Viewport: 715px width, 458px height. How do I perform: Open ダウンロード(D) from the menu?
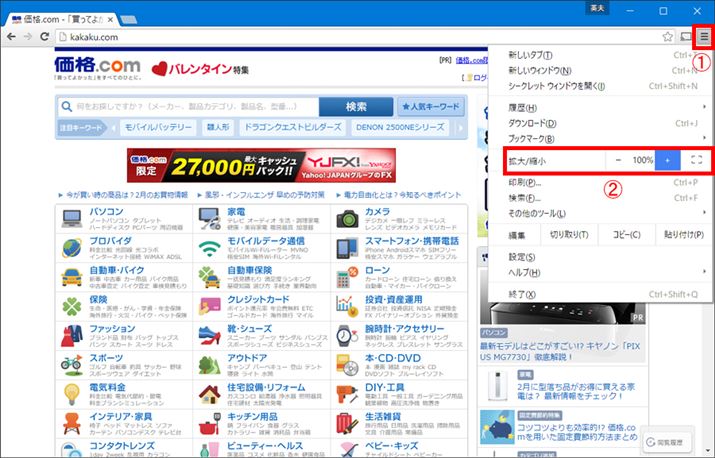(x=600, y=124)
